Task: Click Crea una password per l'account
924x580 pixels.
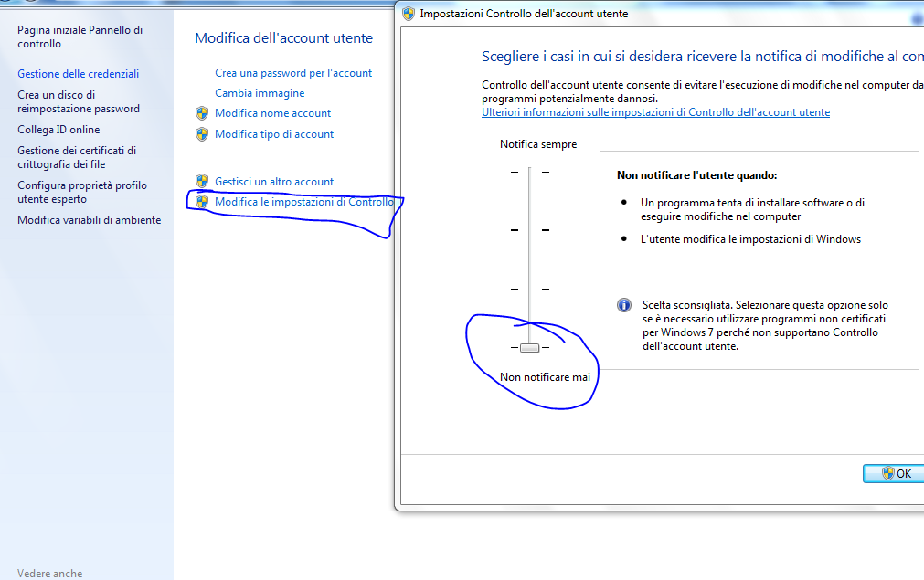Action: pos(293,73)
